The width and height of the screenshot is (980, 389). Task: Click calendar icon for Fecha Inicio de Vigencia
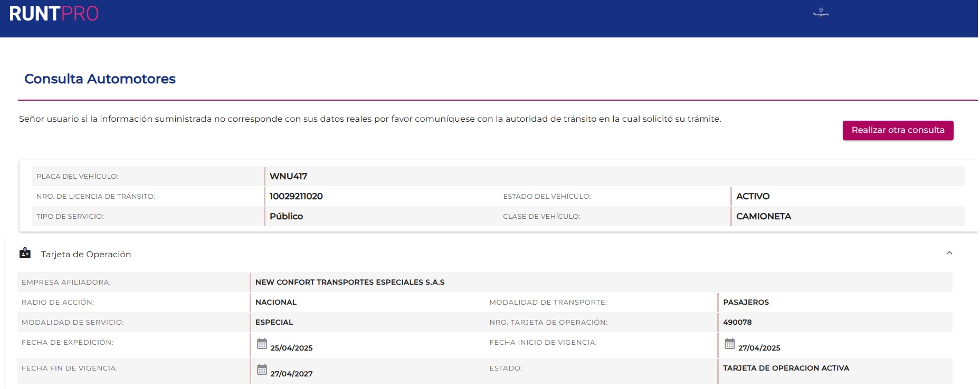[729, 344]
